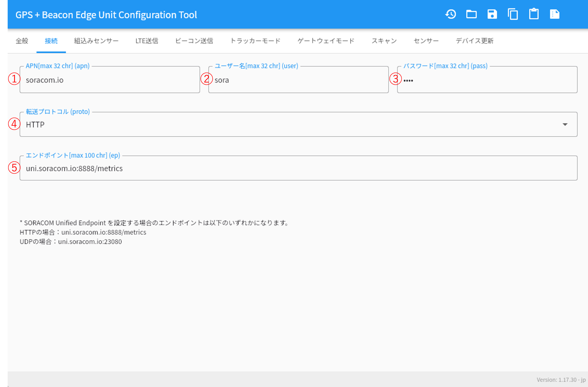Click the copy settings icon
This screenshot has width=588, height=387.
pyautogui.click(x=513, y=14)
